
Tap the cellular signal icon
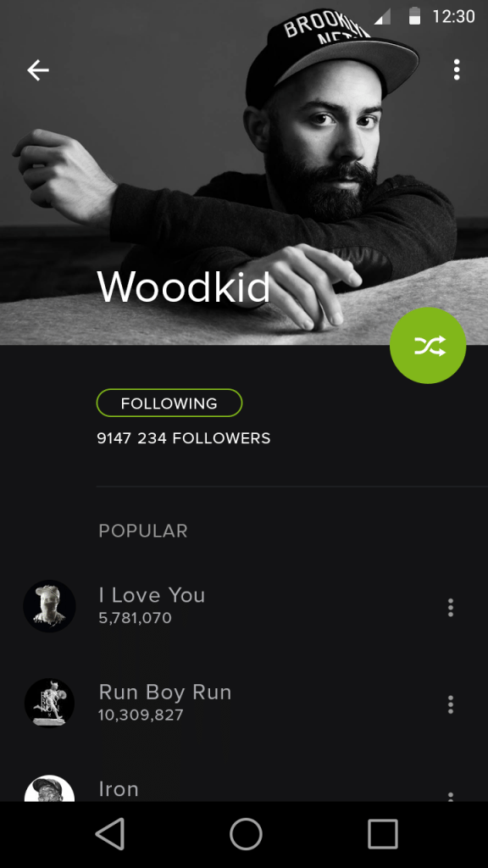tap(382, 17)
